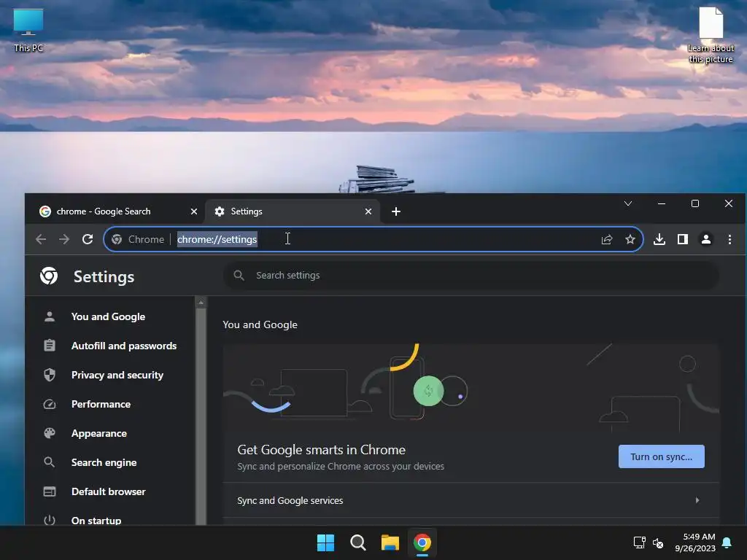Open the tab search chevron
The width and height of the screenshot is (747, 560).
click(628, 204)
